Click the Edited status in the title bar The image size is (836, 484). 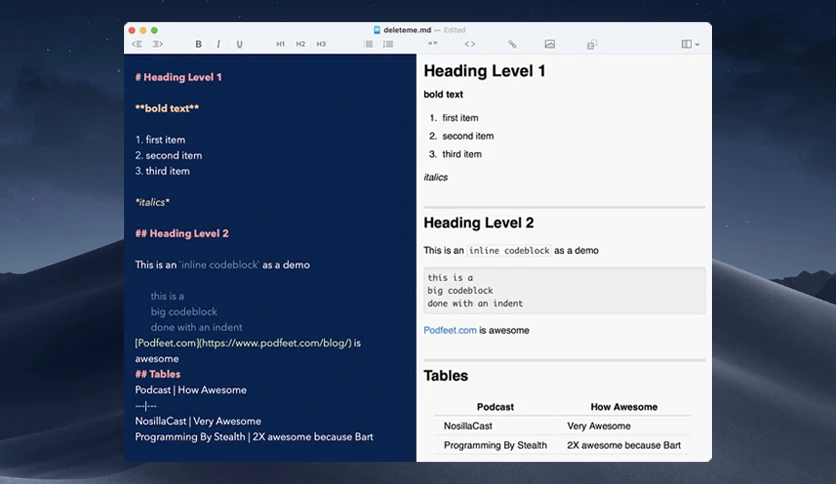tap(455, 30)
